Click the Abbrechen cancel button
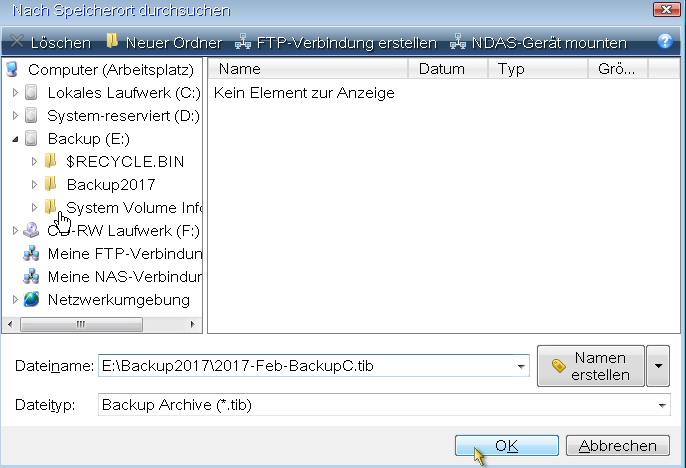Screen dimensions: 686x468 (617, 446)
